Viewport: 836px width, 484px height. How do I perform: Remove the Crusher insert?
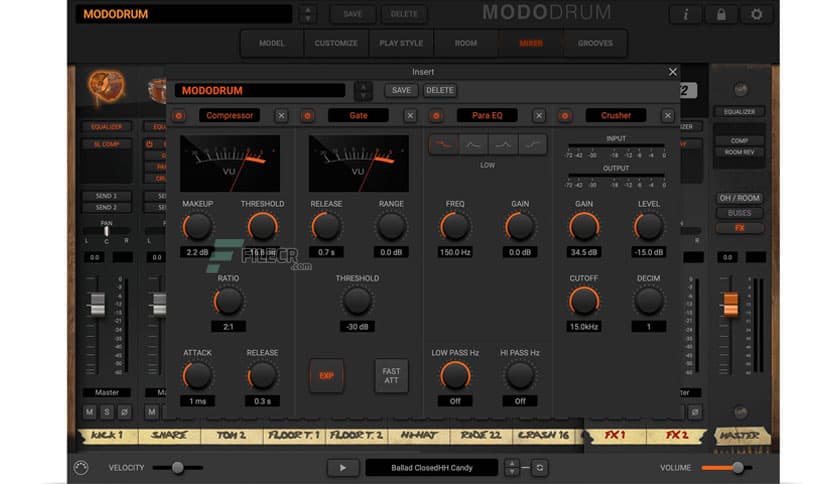click(668, 116)
